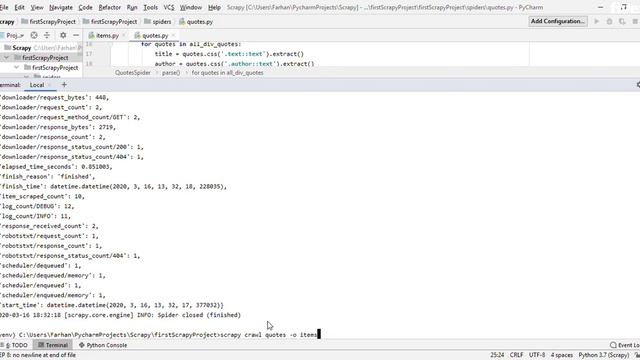Screen dimensions: 640x360
Task: Click 'for quotes in all_div_quotes' code breadcrumb
Action: click(227, 73)
